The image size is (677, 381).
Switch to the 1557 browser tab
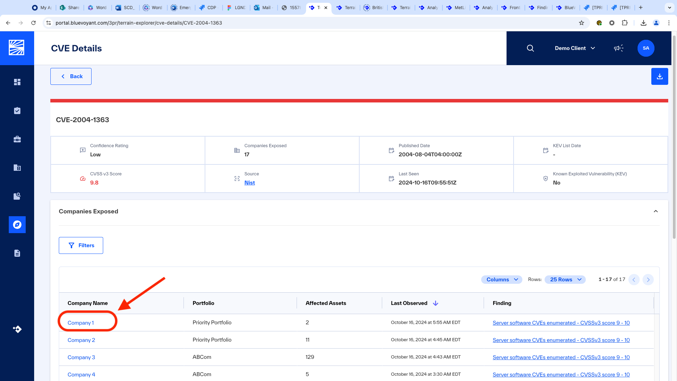[x=291, y=7]
